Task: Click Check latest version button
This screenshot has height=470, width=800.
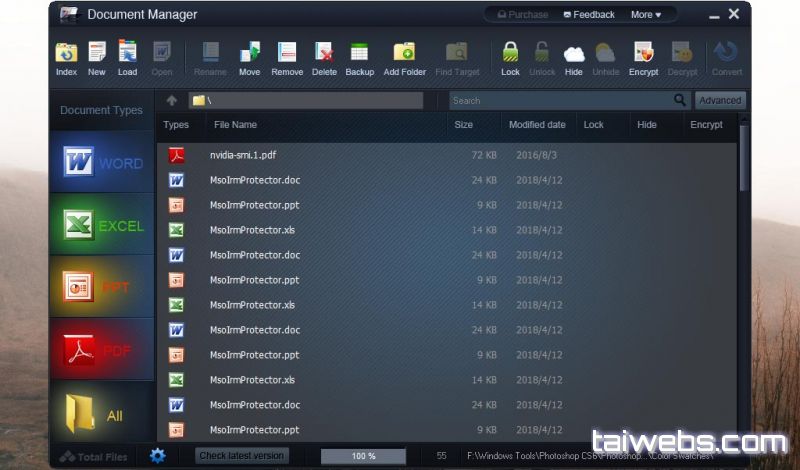Action: pos(242,456)
